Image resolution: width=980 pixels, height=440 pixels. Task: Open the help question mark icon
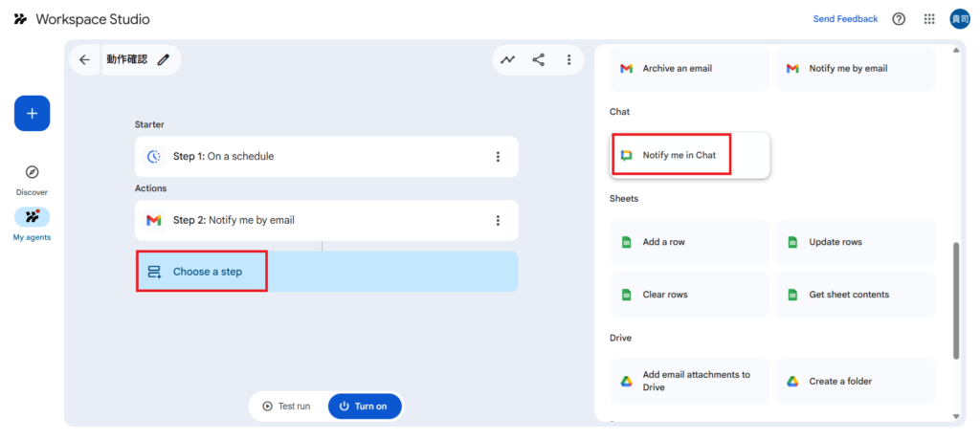[899, 19]
